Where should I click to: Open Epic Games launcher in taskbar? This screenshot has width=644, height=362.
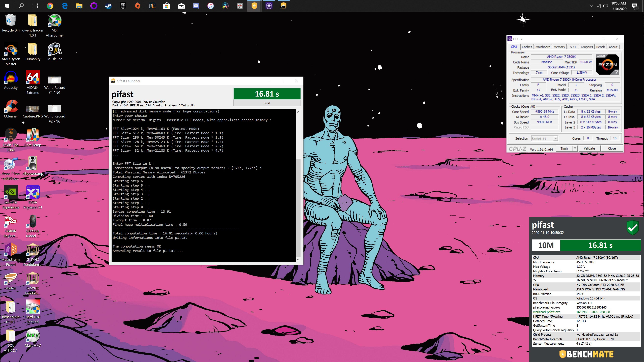pos(123,6)
